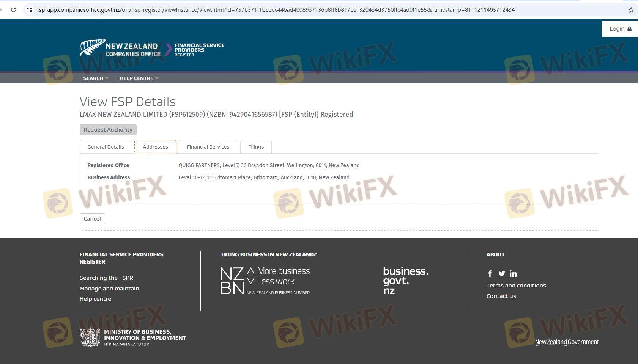Image resolution: width=638 pixels, height=364 pixels.
Task: Open the LinkedIn icon in the footer
Action: (x=513, y=274)
